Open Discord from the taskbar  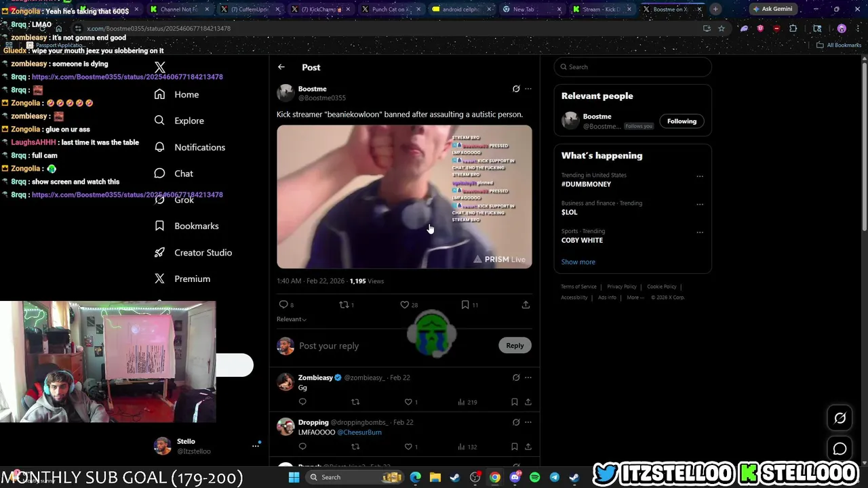click(515, 477)
